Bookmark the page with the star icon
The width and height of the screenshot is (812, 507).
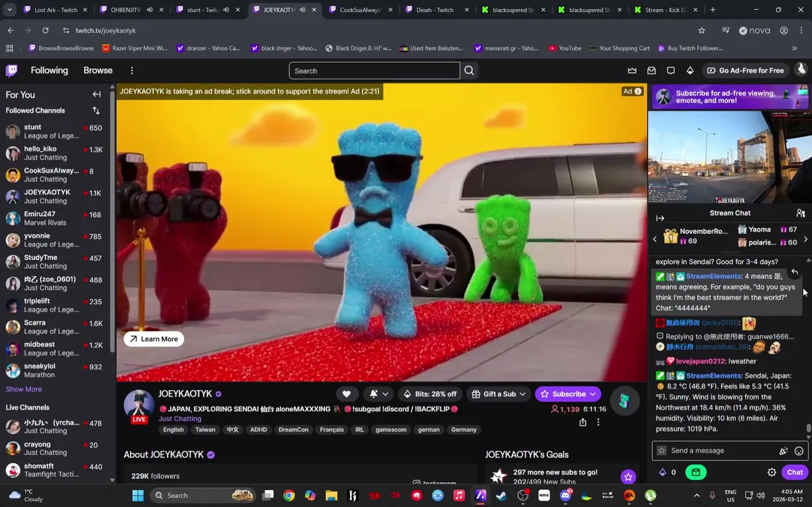click(702, 30)
